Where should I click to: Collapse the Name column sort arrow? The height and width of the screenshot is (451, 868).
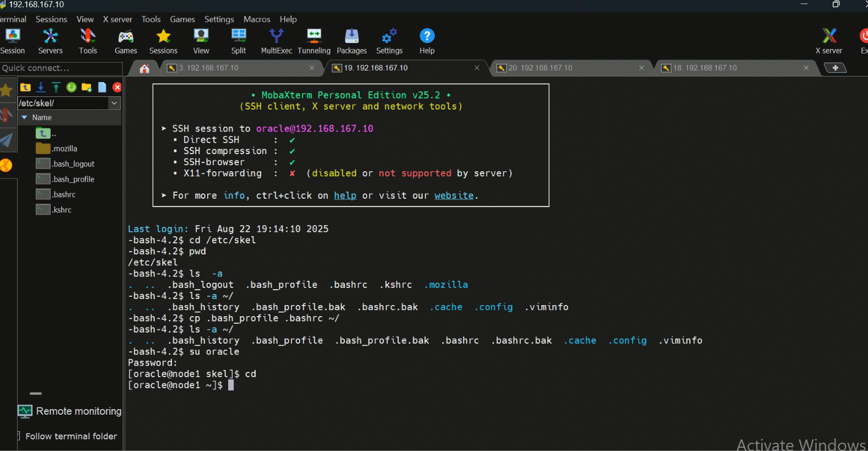pos(24,118)
